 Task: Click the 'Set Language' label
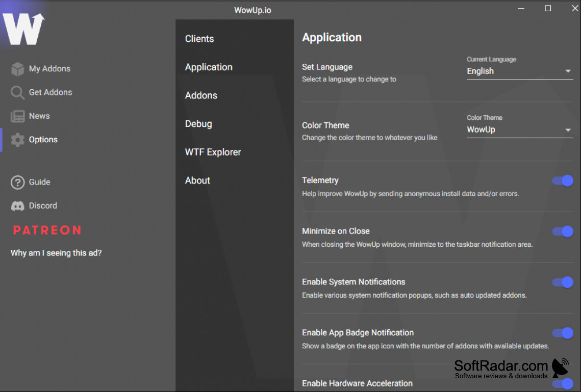pos(327,67)
